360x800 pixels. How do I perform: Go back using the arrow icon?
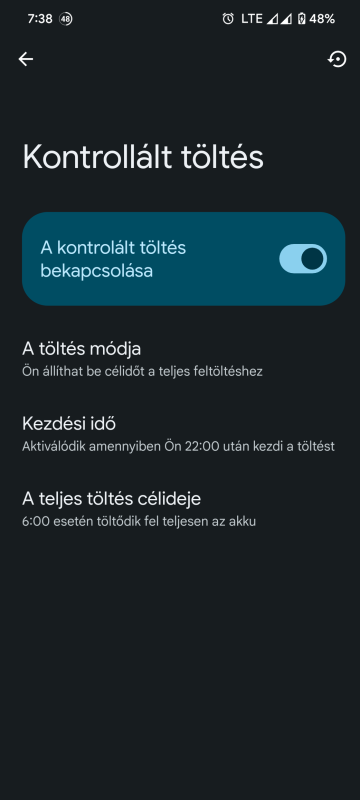point(25,59)
